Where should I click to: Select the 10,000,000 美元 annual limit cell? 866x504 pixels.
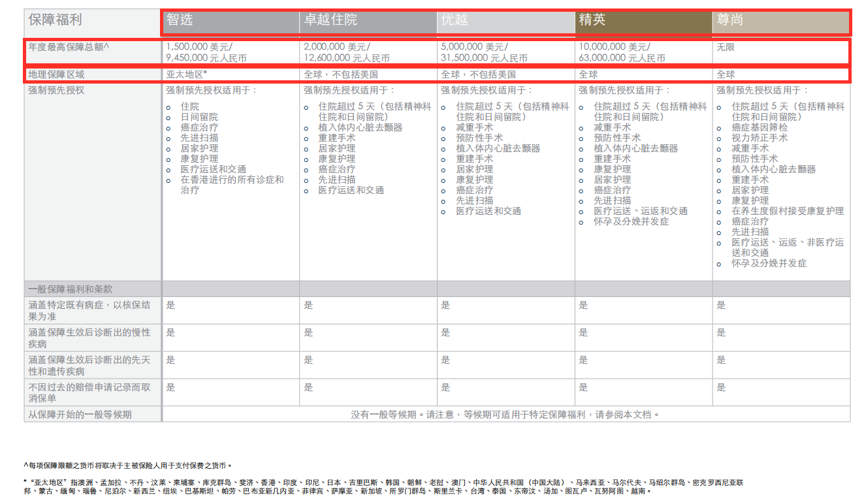tap(622, 52)
